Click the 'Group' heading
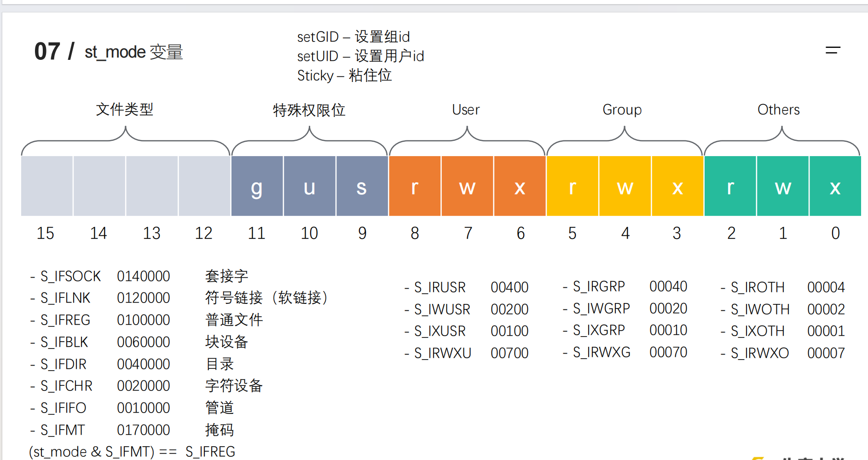 [622, 110]
